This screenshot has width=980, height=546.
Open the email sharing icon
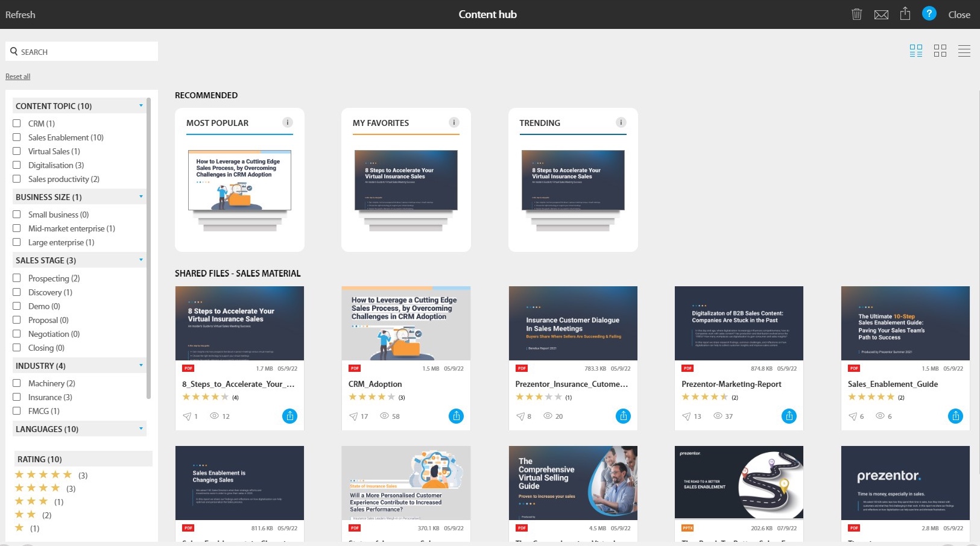[881, 14]
